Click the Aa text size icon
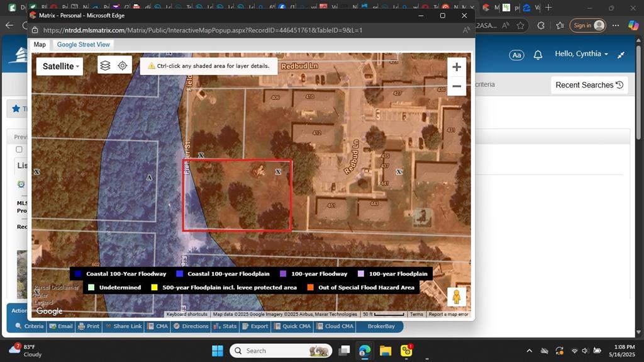 pos(516,55)
